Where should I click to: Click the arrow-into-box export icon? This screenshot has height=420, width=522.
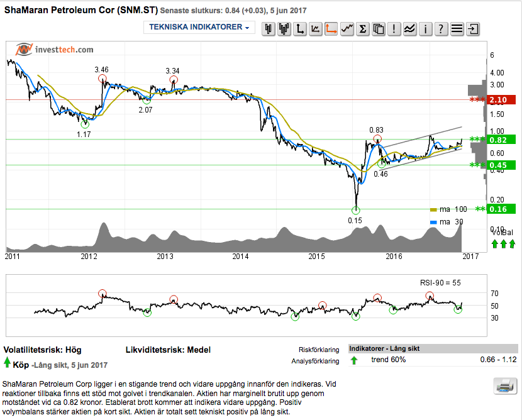pyautogui.click(x=473, y=29)
